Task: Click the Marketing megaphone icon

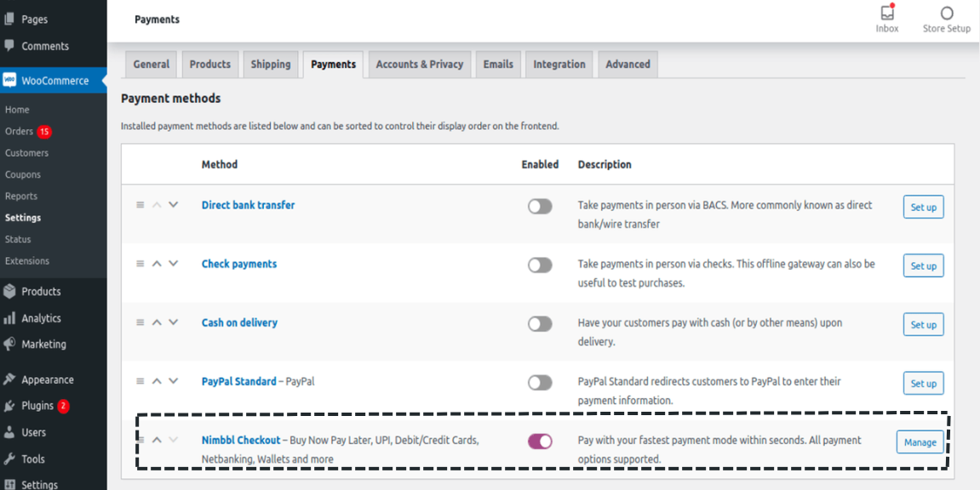Action: pyautogui.click(x=9, y=344)
